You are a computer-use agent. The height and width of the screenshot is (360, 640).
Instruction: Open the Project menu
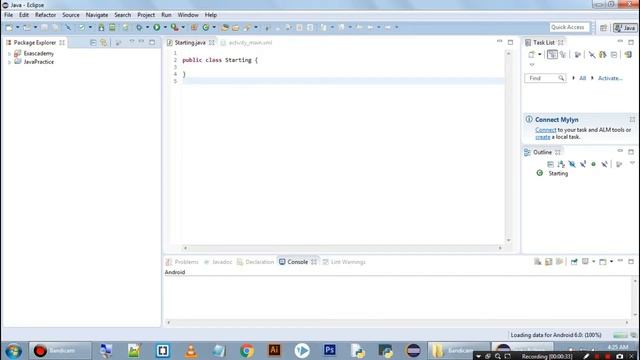146,15
